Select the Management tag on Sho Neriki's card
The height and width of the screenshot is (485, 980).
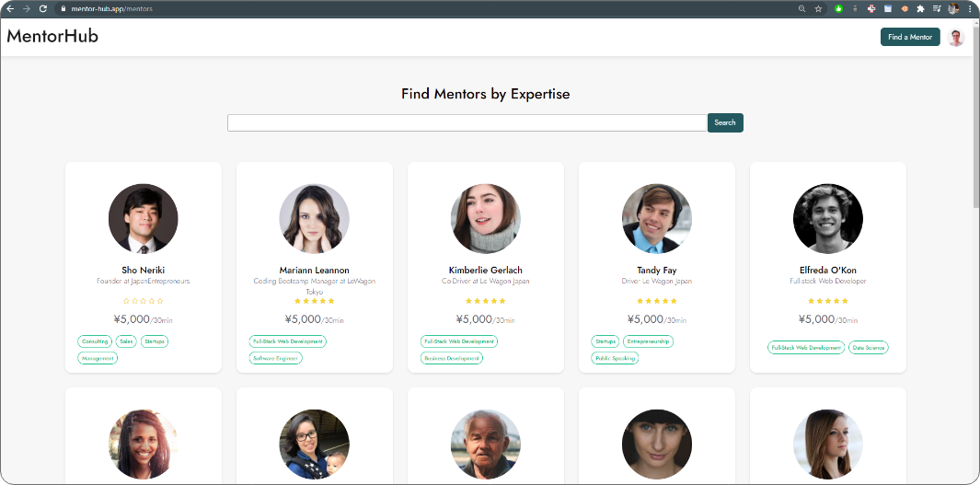tap(98, 358)
